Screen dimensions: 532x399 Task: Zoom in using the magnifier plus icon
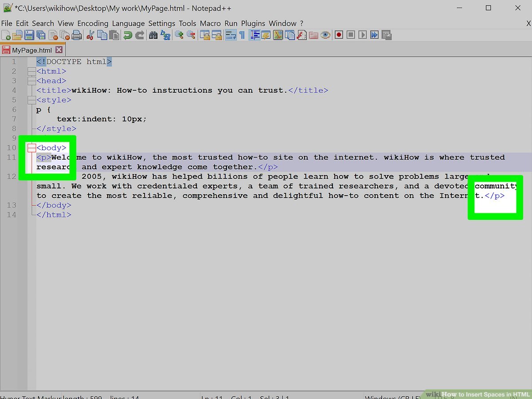pyautogui.click(x=179, y=35)
